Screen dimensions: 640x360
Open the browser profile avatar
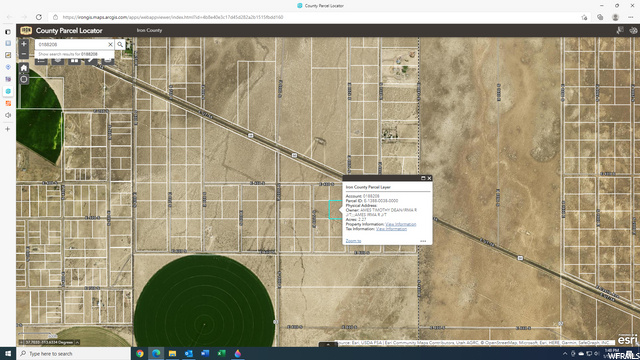click(x=615, y=17)
